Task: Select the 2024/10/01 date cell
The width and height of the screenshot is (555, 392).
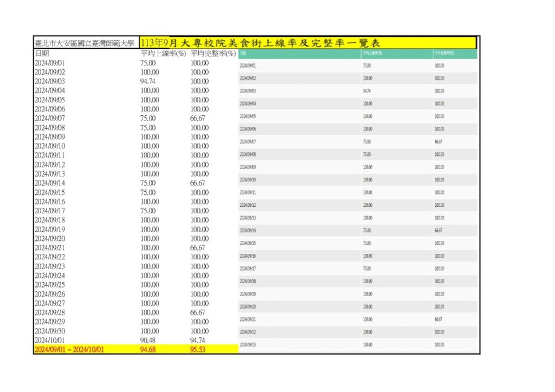Action: (50, 341)
